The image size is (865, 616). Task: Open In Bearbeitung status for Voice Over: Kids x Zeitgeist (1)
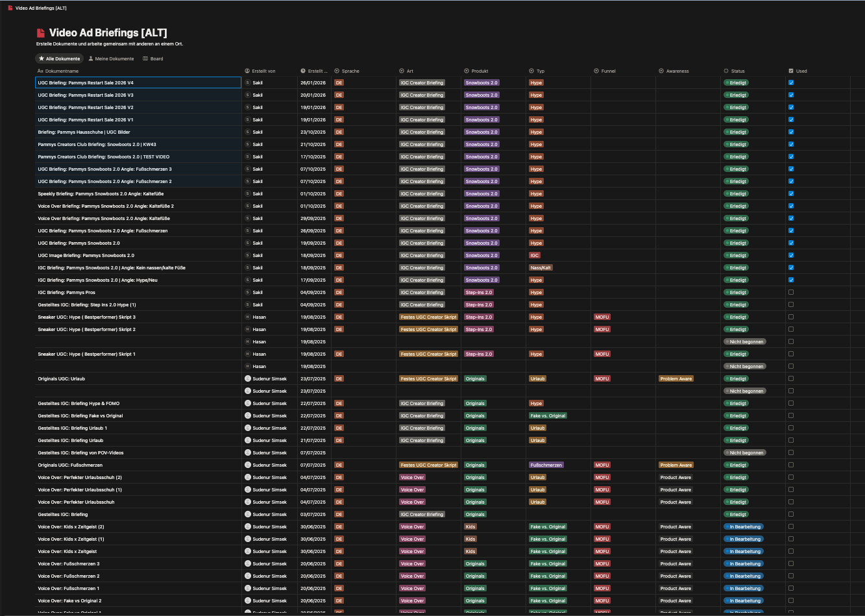tap(744, 539)
